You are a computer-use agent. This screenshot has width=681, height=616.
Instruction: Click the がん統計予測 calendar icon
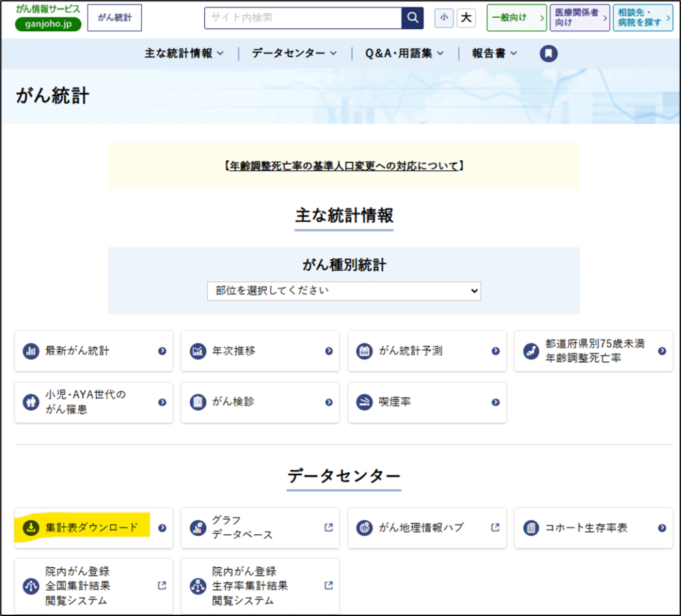364,351
